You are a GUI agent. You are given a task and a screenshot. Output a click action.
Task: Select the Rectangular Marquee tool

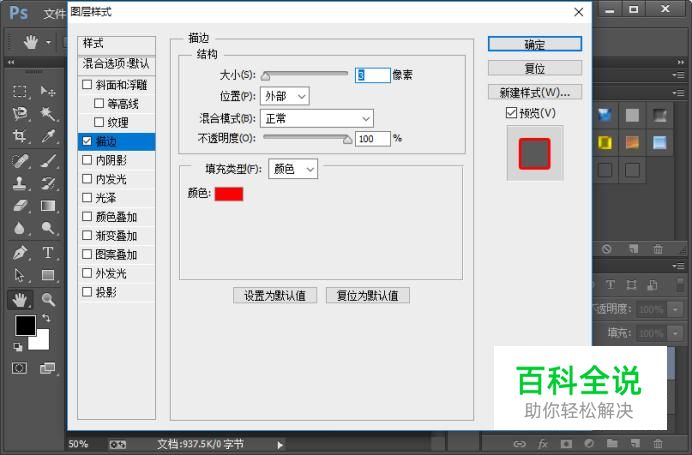click(19, 91)
